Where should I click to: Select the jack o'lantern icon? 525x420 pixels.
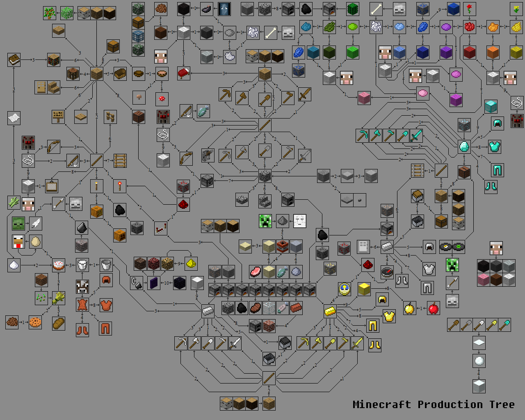(119, 235)
